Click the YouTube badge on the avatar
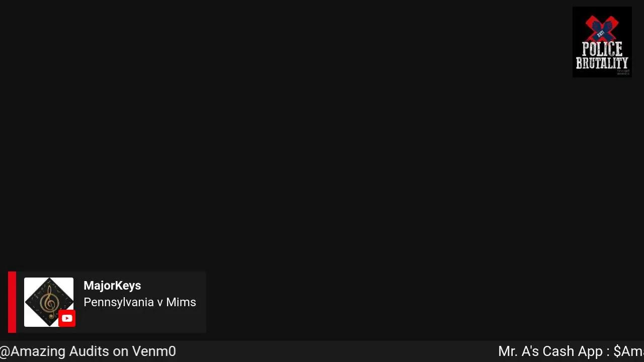Viewport: 644px width, 362px height. 67,319
